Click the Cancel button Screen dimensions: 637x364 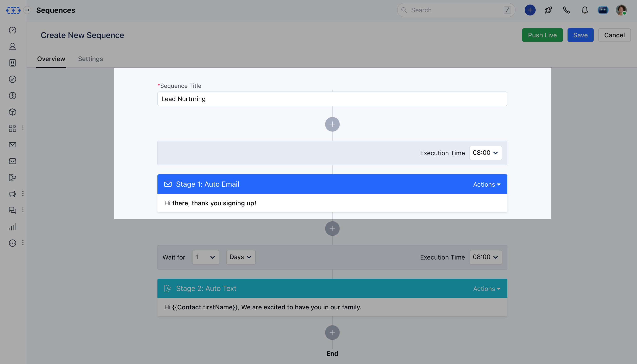(614, 35)
